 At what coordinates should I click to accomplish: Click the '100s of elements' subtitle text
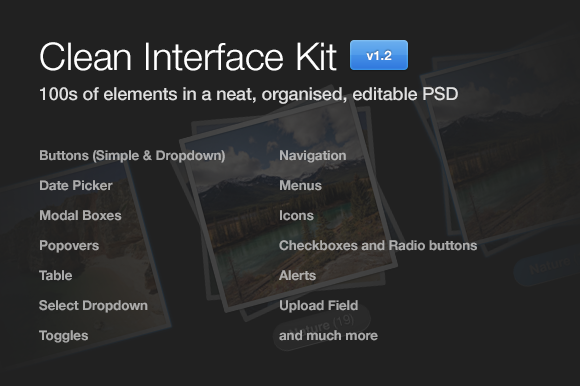(249, 94)
